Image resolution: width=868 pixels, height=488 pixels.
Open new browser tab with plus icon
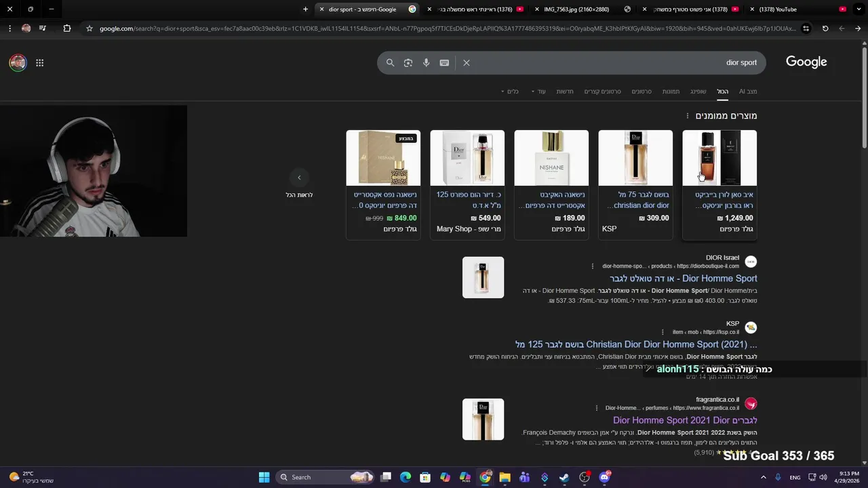pyautogui.click(x=305, y=9)
